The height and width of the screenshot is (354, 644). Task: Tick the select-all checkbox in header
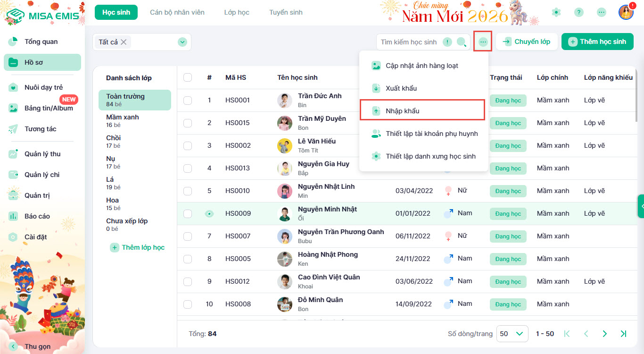pyautogui.click(x=188, y=77)
